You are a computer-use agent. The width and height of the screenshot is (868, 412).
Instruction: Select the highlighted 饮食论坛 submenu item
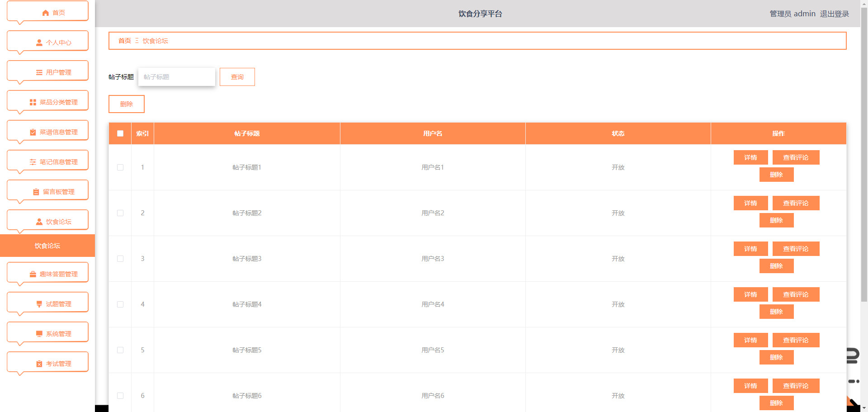pyautogui.click(x=47, y=246)
